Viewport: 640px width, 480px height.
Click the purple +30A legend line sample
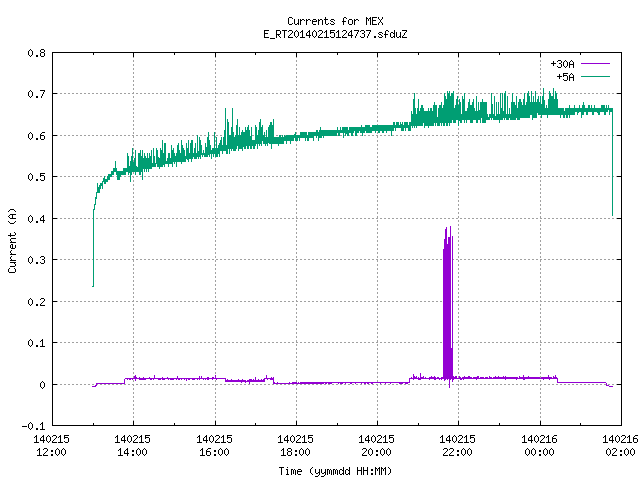click(x=595, y=64)
